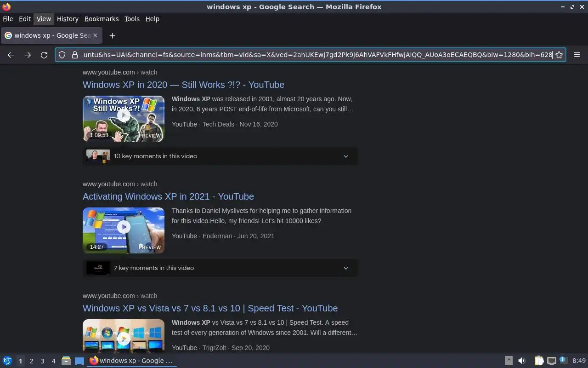Screen dimensions: 588x368
Task: Play the Activating Windows XP video thumbnail
Action: (124, 230)
